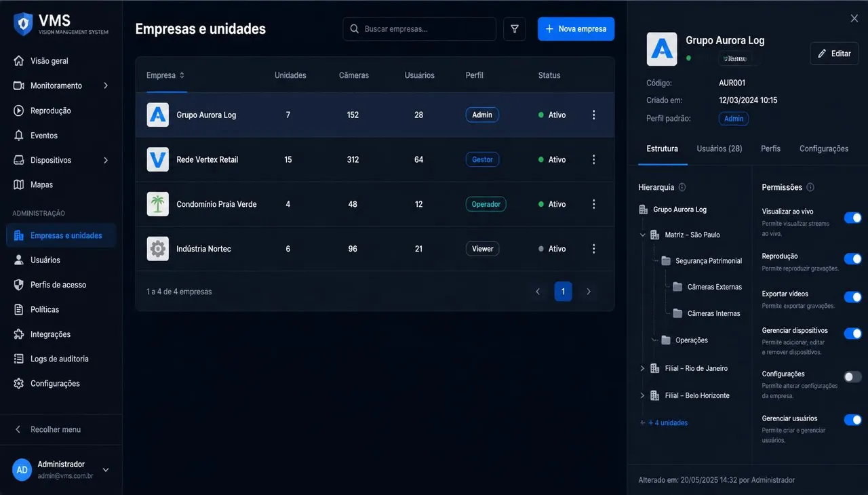Screen dimensions: 868x495
Task: Click the Políticas document icon
Action: [19, 309]
